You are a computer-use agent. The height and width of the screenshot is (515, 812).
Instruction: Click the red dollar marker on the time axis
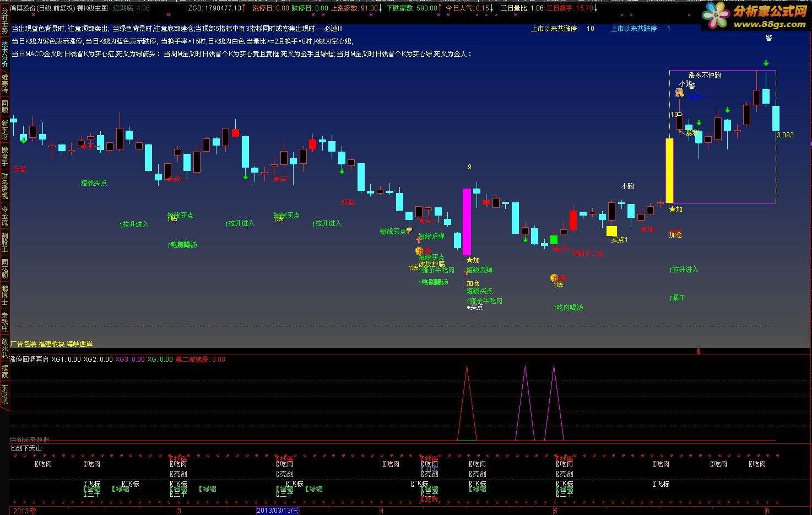(699, 351)
